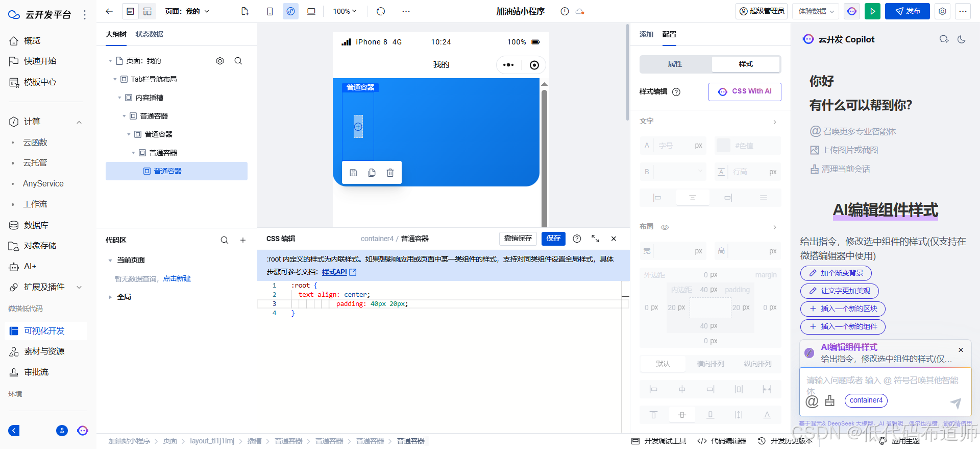Viewport: 980px width, 449px height.
Task: Select the highlighted 普通容器 tree item
Action: (x=177, y=171)
